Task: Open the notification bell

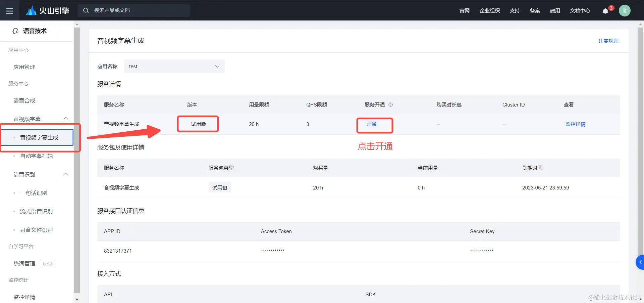Action: point(605,11)
